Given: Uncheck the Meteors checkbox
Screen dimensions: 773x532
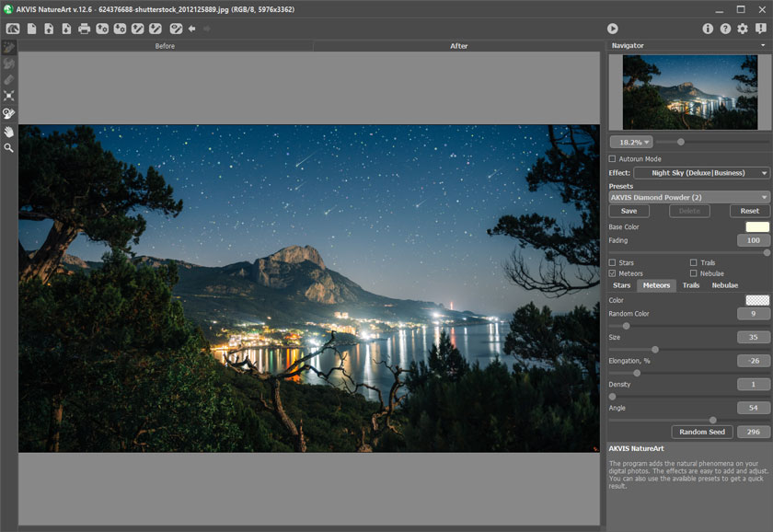Looking at the screenshot, I should (x=612, y=273).
